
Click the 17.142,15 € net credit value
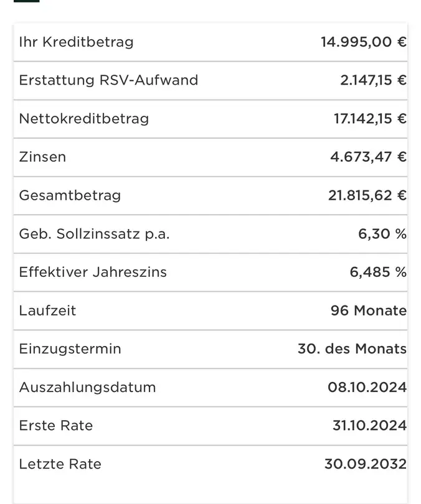pos(370,119)
